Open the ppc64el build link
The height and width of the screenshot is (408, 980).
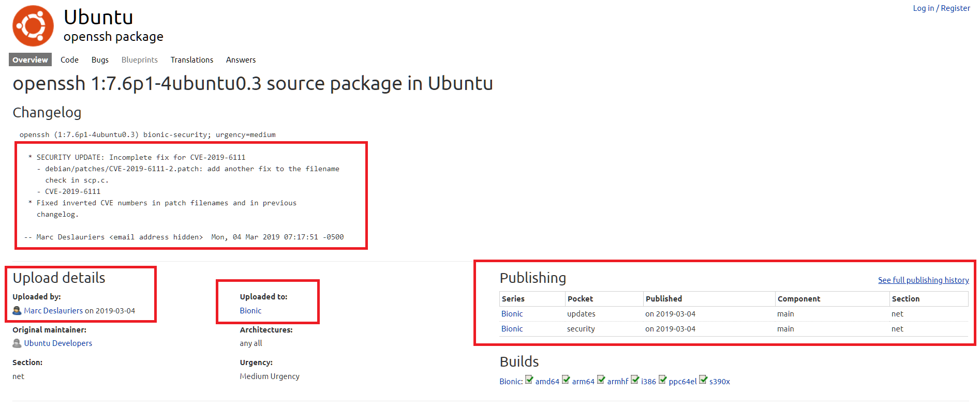pyautogui.click(x=682, y=382)
